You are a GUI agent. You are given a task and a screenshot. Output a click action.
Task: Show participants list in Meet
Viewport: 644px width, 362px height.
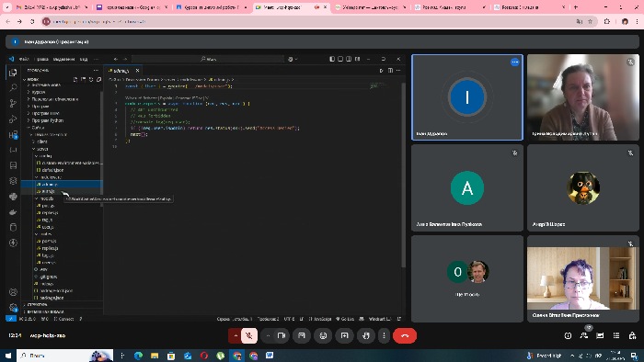[584, 335]
